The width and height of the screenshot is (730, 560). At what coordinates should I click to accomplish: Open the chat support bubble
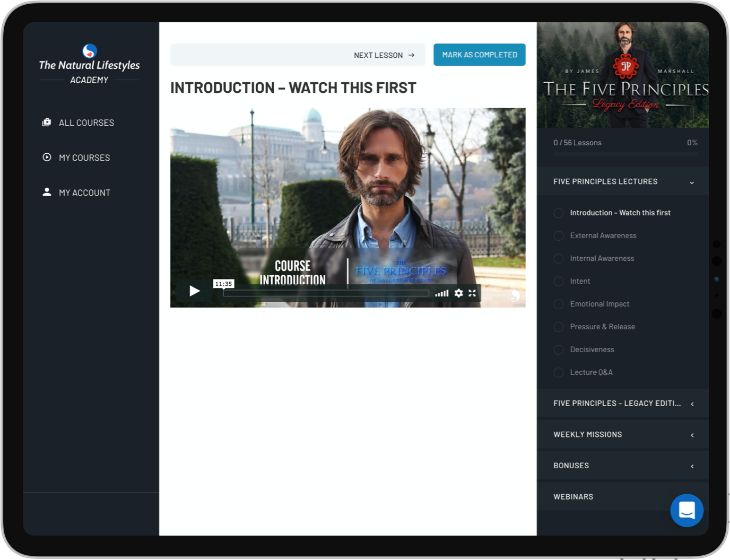point(686,510)
